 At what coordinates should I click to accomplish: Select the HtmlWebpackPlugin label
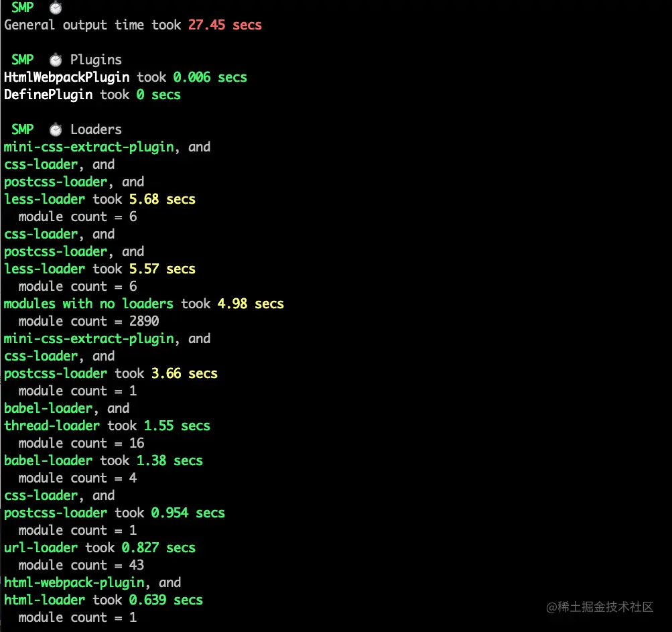pyautogui.click(x=66, y=77)
